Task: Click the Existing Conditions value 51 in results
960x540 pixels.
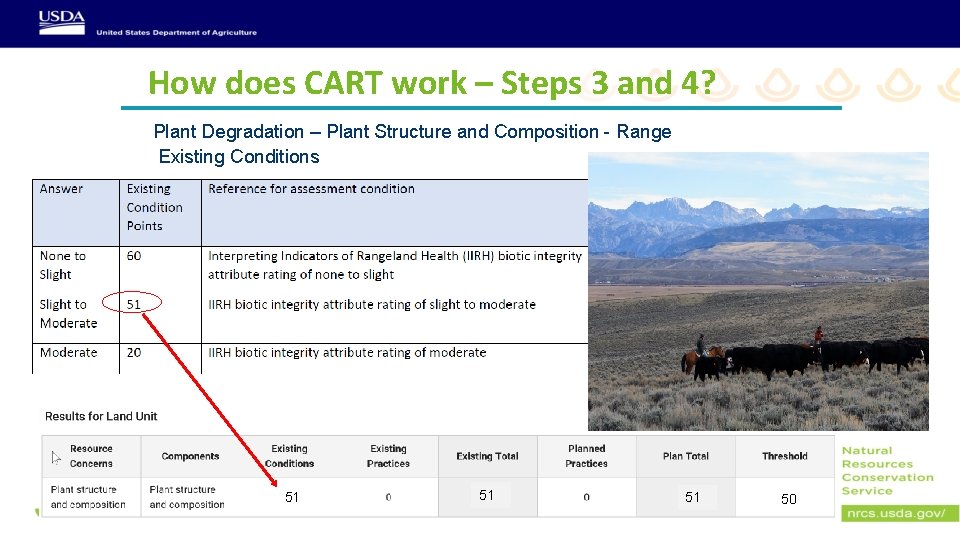Action: coord(292,497)
